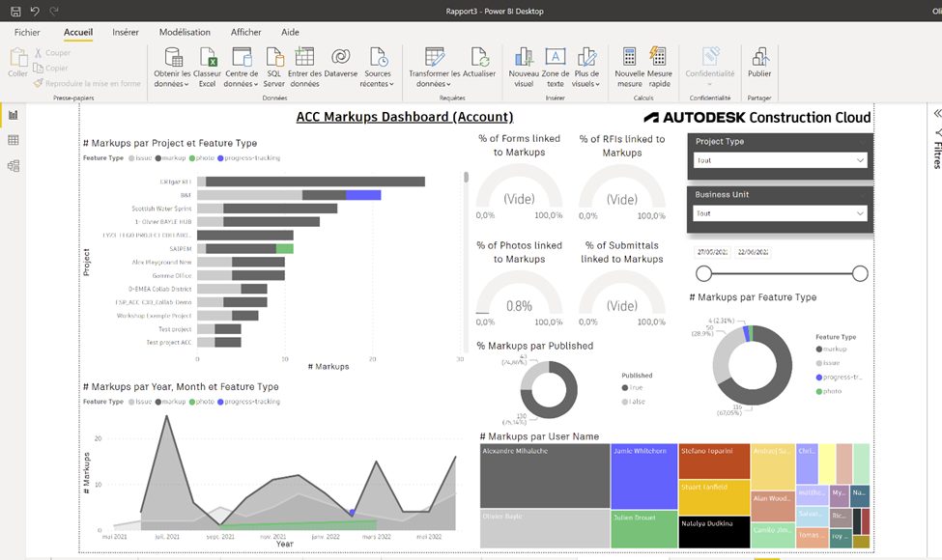
Task: Click the Natalya Dudkina treemap tile
Action: click(714, 532)
